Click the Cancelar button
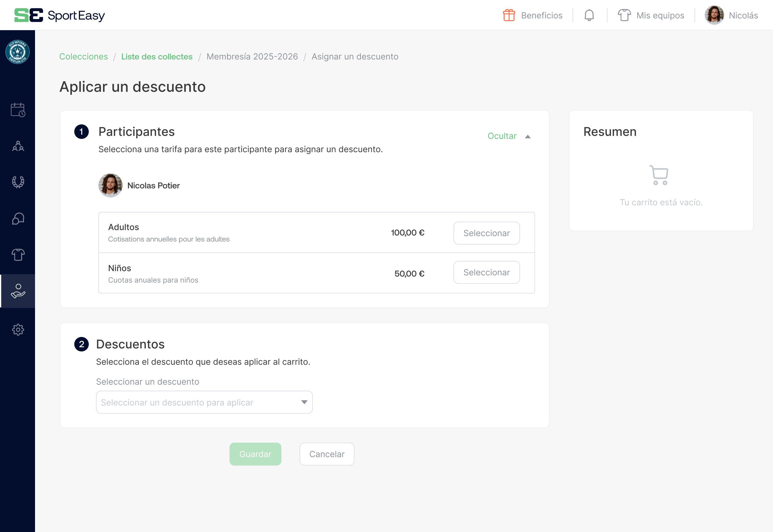Screen dimensions: 773x532 click(327, 454)
